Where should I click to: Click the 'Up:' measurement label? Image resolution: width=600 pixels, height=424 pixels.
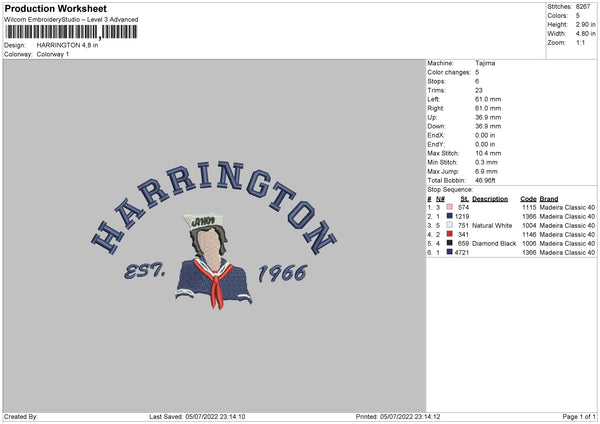pos(432,117)
